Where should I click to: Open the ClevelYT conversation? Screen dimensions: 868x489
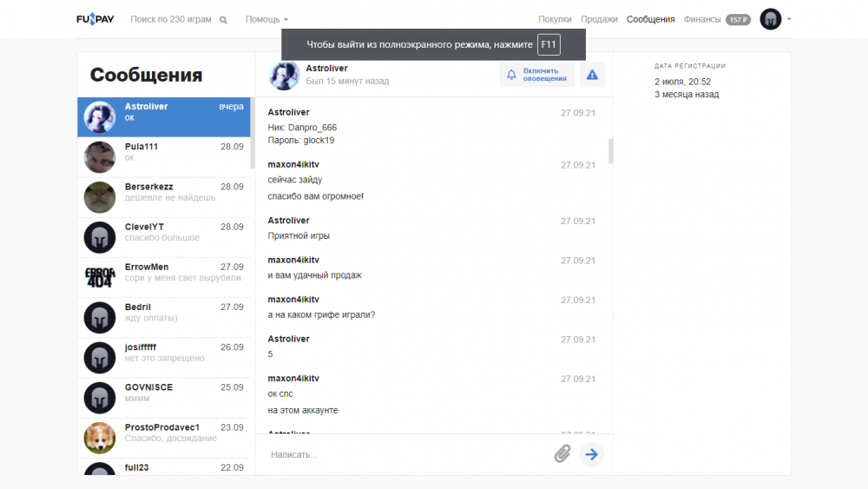coord(164,238)
